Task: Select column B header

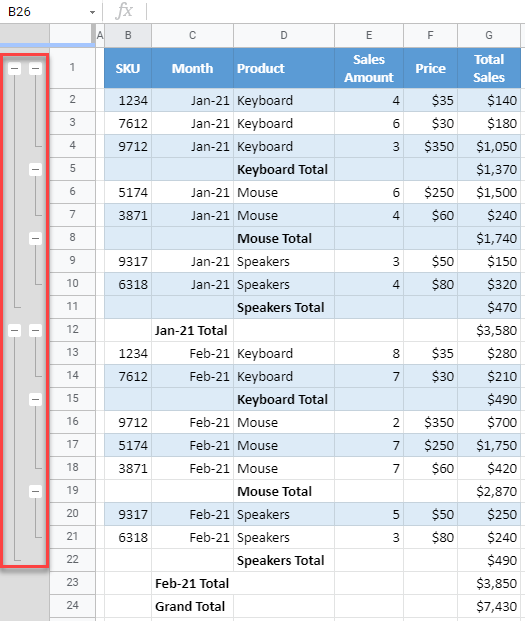Action: coord(128,36)
